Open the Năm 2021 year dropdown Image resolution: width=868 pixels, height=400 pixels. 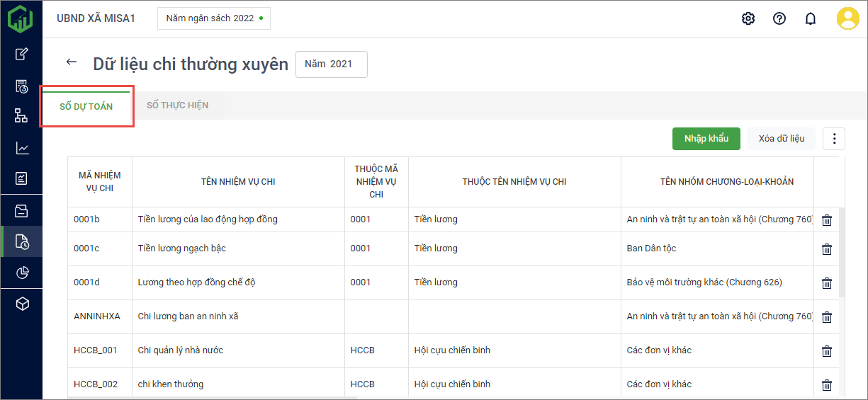click(x=331, y=64)
